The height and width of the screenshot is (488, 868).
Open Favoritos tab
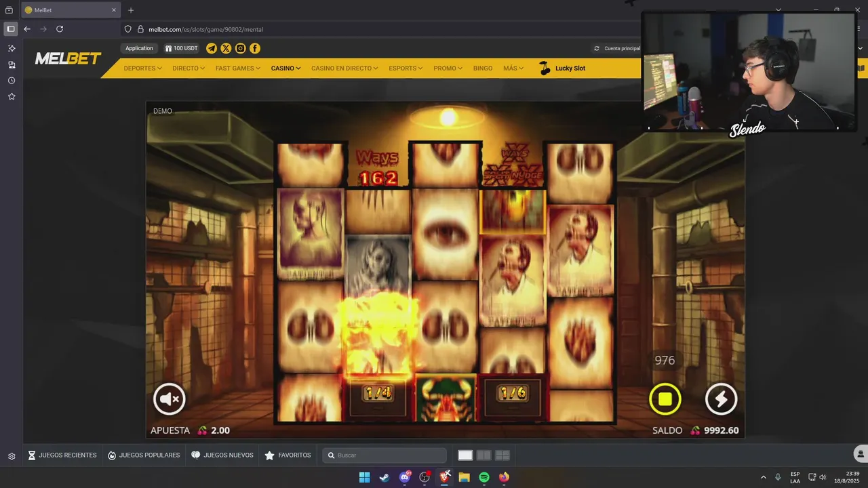(x=288, y=455)
